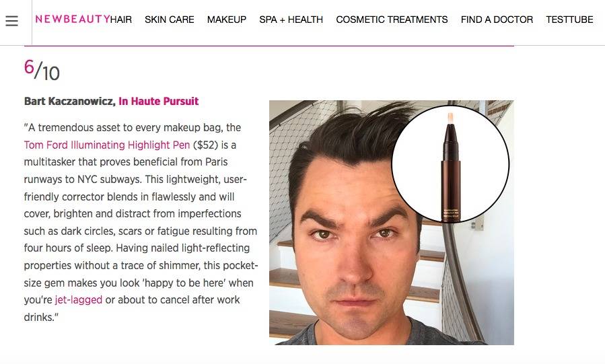605x364 pixels.
Task: Open Find a Doctor page
Action: point(497,20)
